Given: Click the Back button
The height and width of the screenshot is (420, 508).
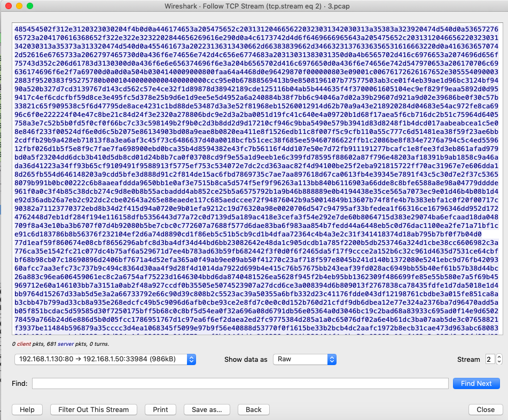Looking at the screenshot, I should [x=253, y=410].
